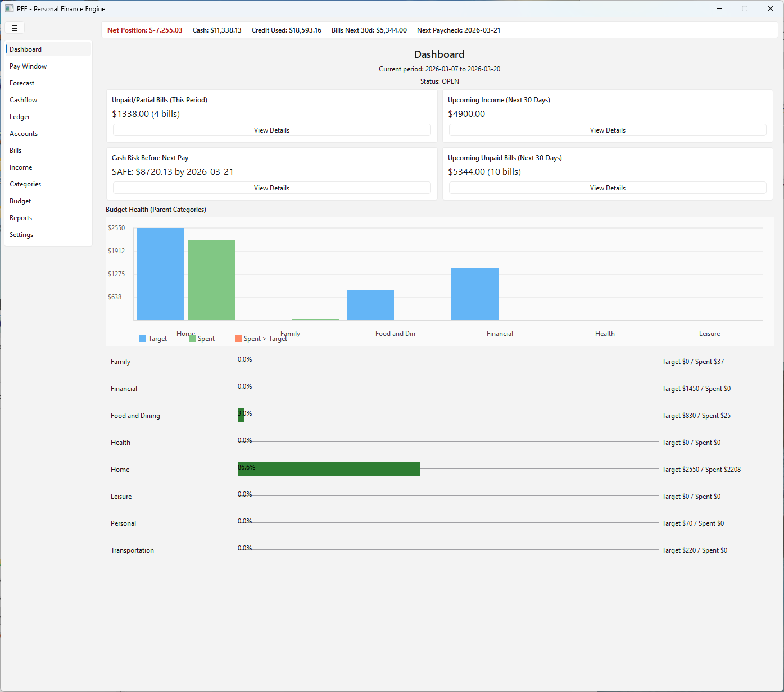
Task: Click the Home budget progress bar
Action: [x=329, y=468]
